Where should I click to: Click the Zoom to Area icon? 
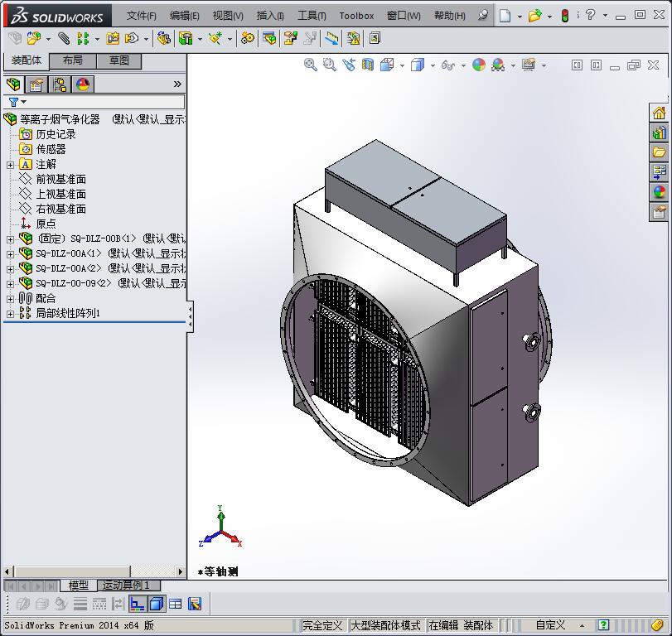pos(329,65)
